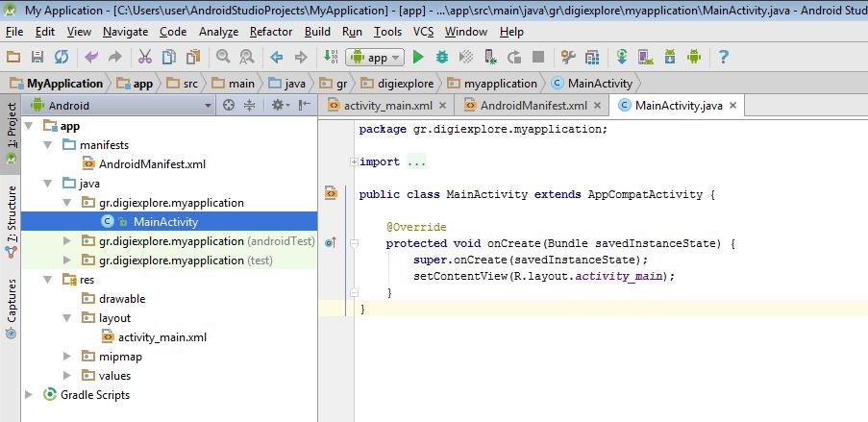The height and width of the screenshot is (422, 868).
Task: Open the app run configuration dropdown
Action: 375,57
